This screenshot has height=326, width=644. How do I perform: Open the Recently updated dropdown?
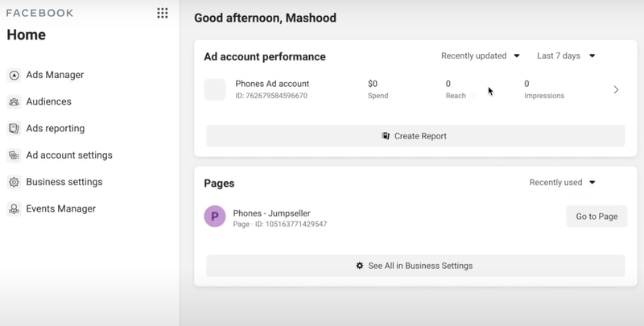(x=481, y=56)
